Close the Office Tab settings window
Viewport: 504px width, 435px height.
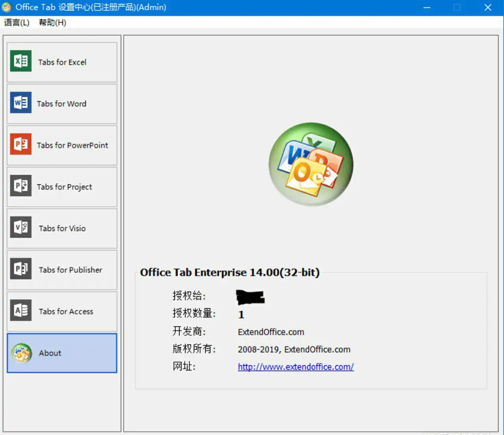(488, 7)
